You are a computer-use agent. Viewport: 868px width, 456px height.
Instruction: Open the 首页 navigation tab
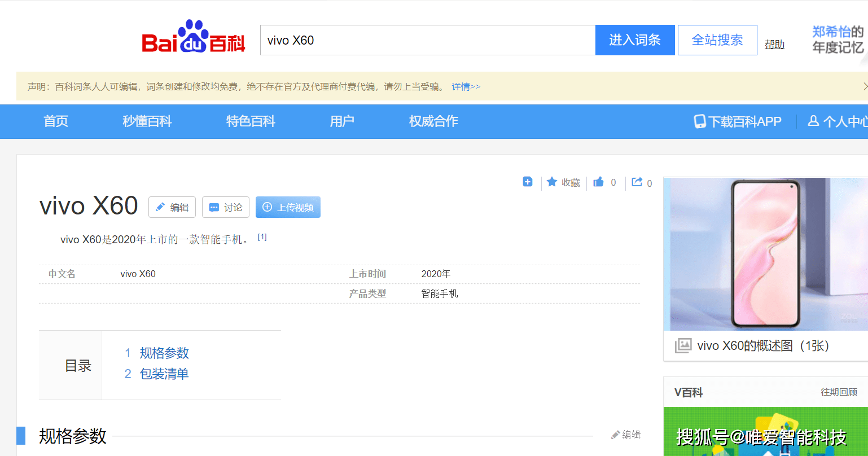56,121
